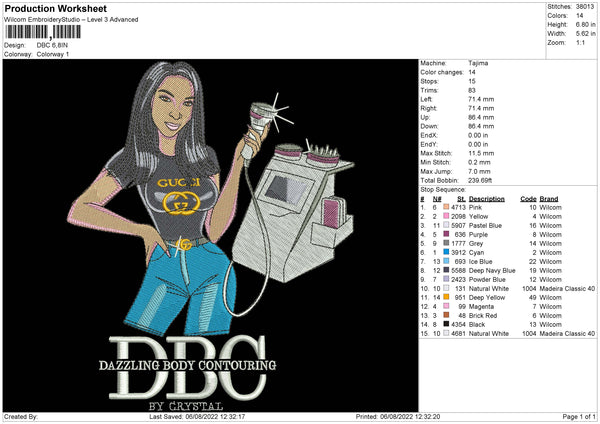The image size is (600, 424).
Task: Click the Ice Blue color swatch
Action: [446, 261]
